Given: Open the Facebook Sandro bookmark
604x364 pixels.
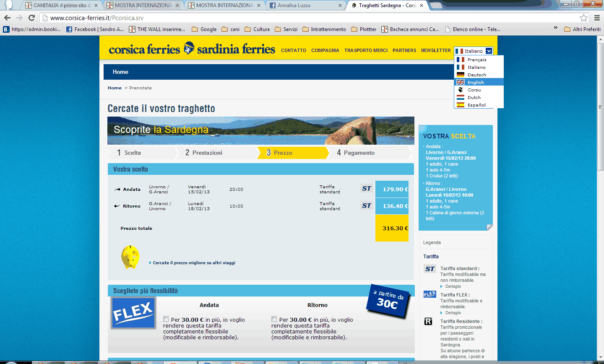Looking at the screenshot, I should click(x=95, y=29).
